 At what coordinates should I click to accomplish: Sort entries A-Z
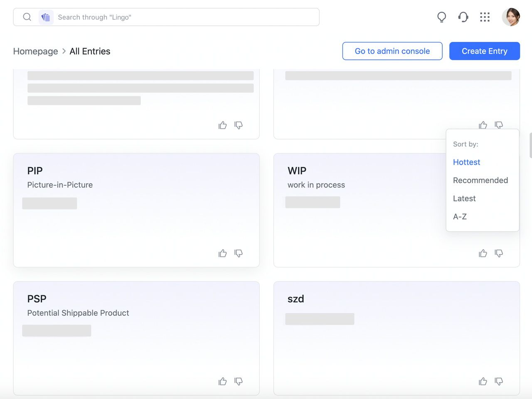(460, 217)
